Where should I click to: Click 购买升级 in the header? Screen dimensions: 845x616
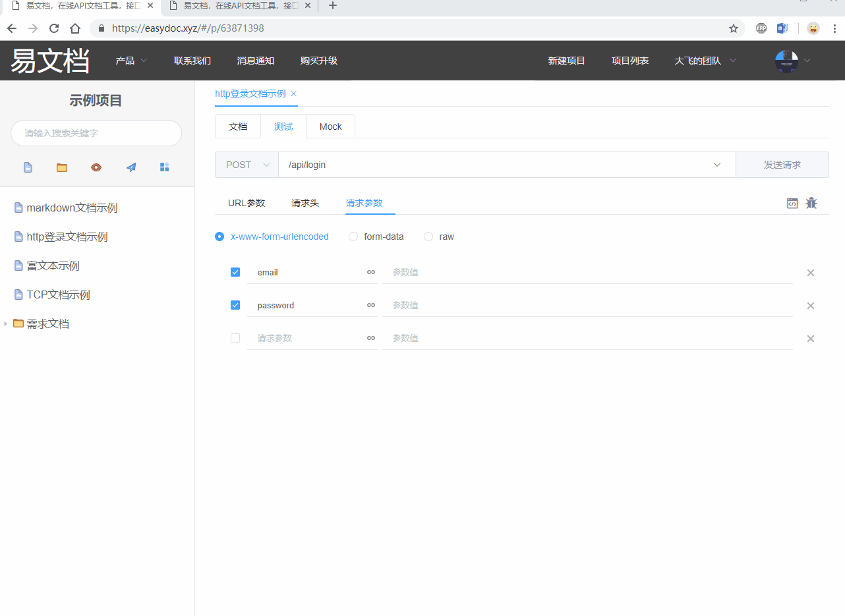319,61
